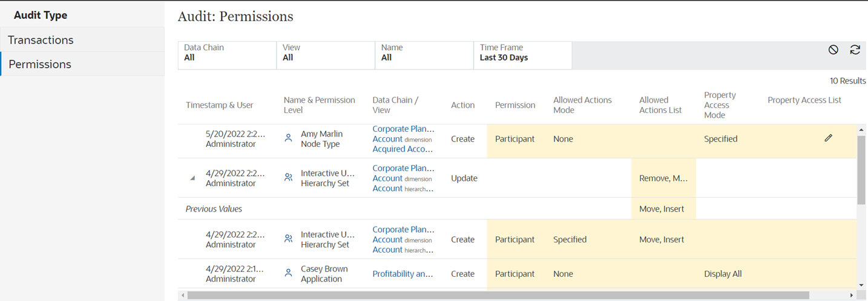
Task: Click the group icon on the Update row
Action: [x=288, y=178]
